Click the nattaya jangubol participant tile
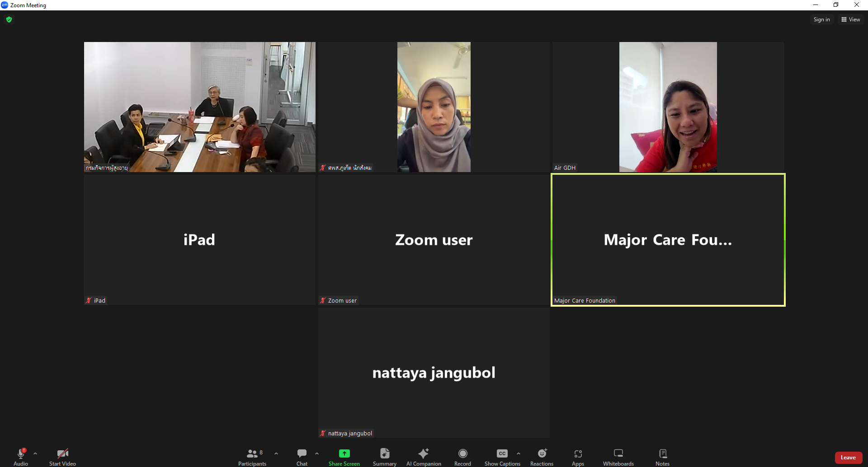This screenshot has width=868, height=467. (434, 373)
